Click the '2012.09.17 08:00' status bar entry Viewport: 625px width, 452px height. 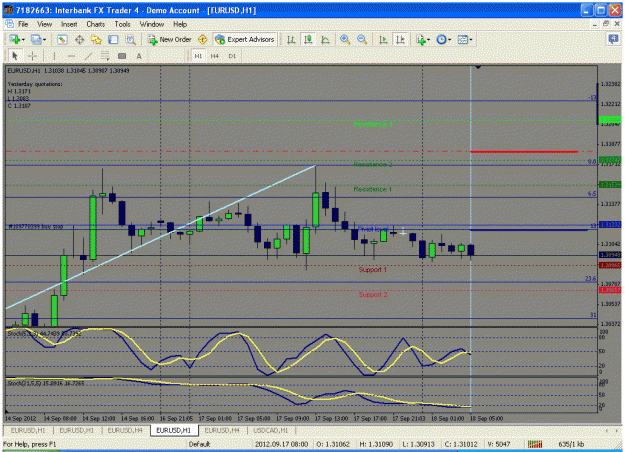click(x=281, y=444)
